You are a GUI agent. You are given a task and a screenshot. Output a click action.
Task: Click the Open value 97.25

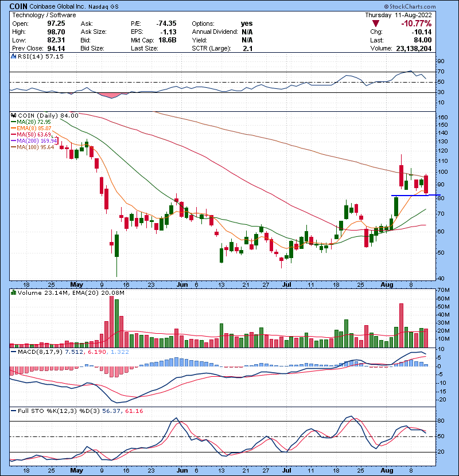click(56, 24)
